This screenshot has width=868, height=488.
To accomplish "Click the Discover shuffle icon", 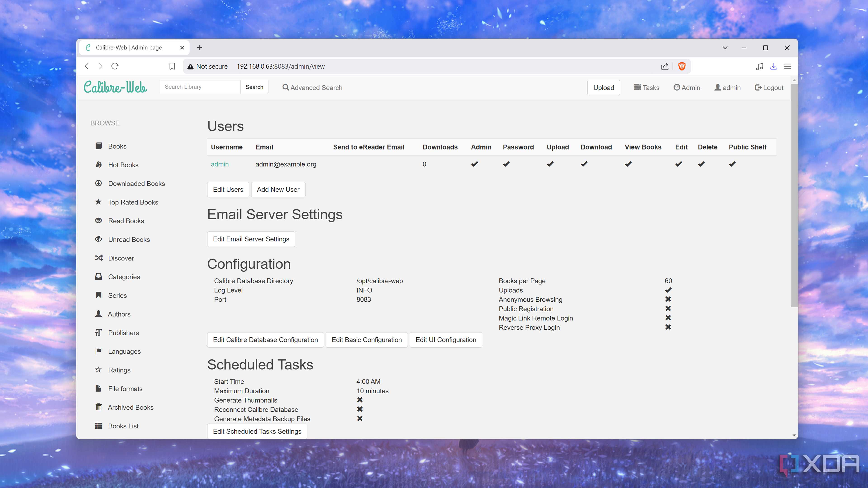I will [x=98, y=258].
